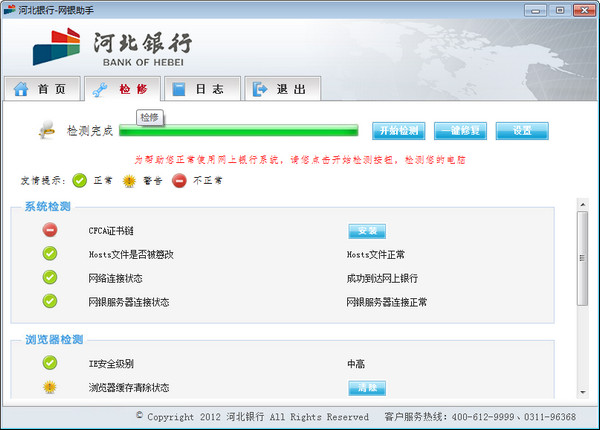Image resolution: width=600 pixels, height=430 pixels.
Task: Click the 系统检测 section heading
Action: (x=47, y=207)
